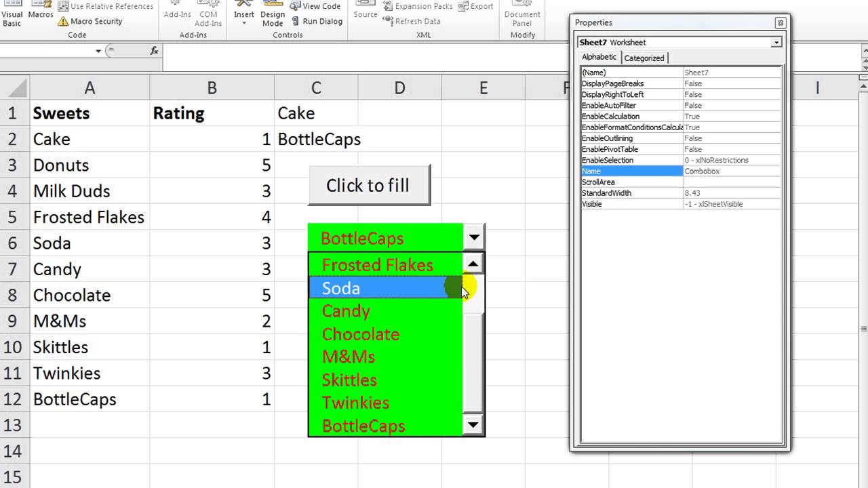Image resolution: width=868 pixels, height=488 pixels.
Task: Click the combo box text showing BottleCaps
Action: click(x=362, y=239)
